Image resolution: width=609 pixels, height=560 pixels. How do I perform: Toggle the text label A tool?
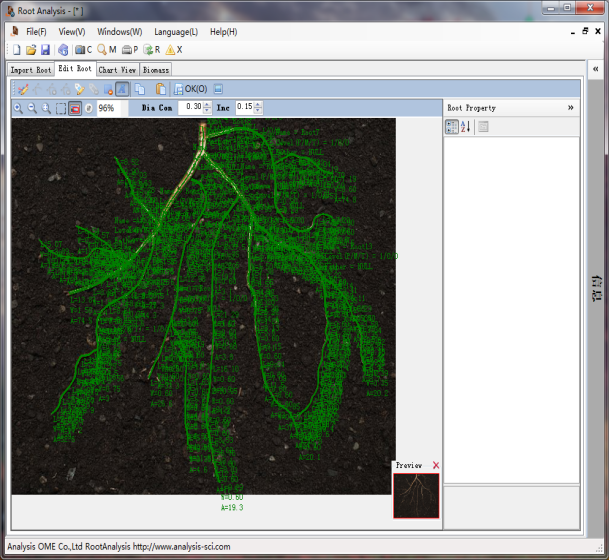(121, 89)
